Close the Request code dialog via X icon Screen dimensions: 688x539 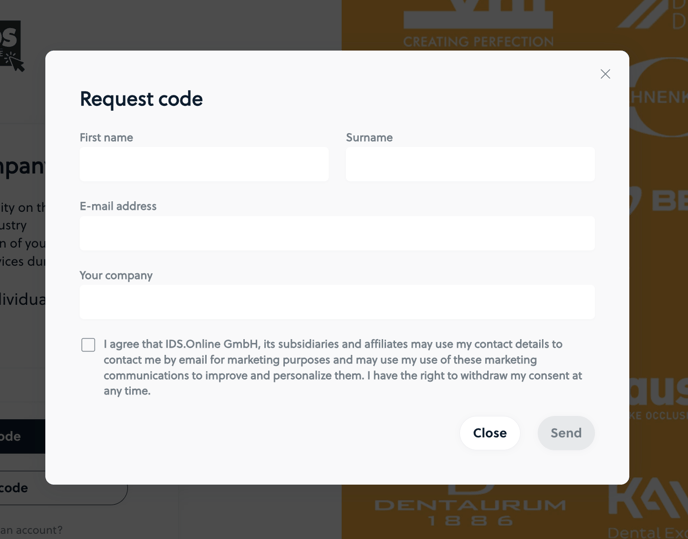click(605, 74)
